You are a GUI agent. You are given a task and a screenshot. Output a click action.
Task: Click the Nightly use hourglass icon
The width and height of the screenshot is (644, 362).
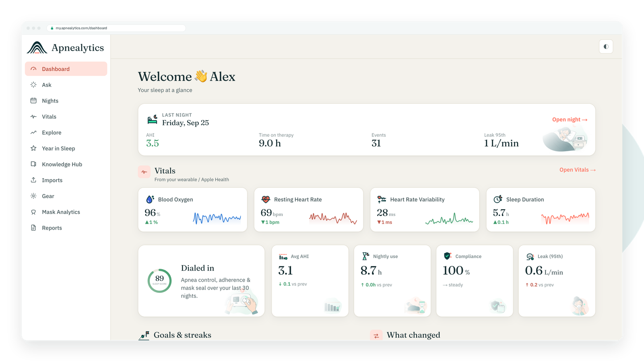[365, 256]
